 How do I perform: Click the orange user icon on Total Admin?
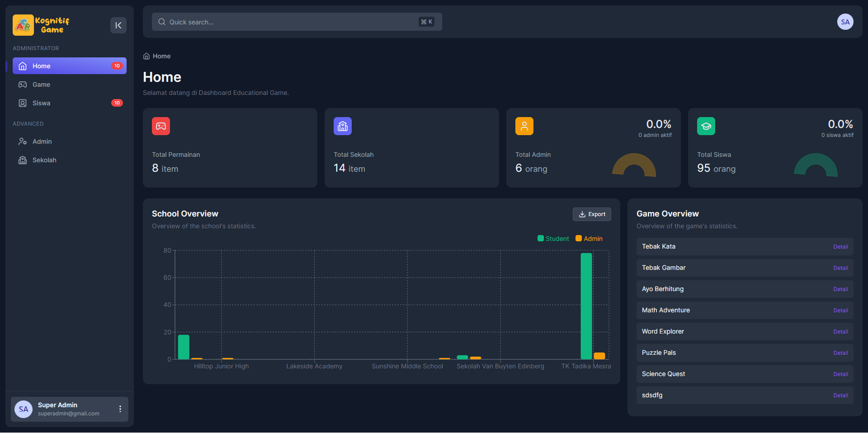[x=524, y=126]
